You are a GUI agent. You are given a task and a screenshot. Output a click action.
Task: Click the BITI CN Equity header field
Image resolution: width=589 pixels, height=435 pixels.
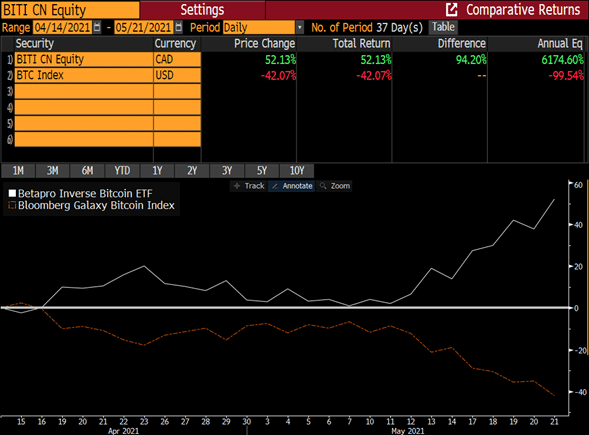click(70, 10)
